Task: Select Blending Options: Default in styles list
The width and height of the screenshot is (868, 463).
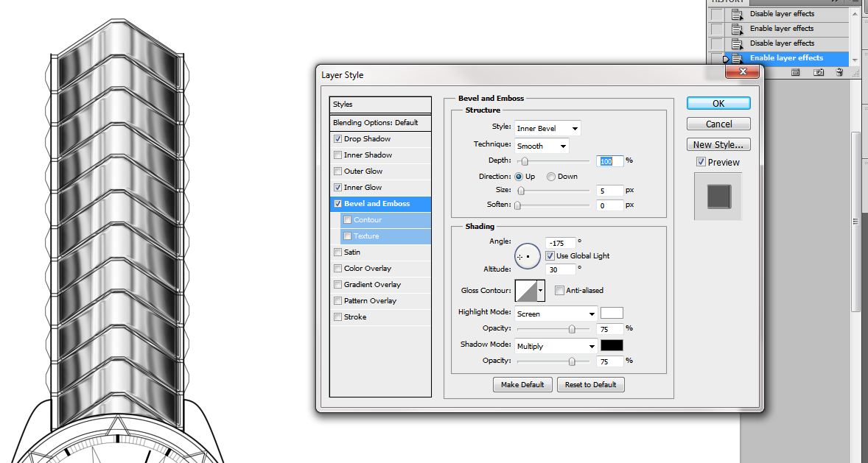Action: [376, 123]
